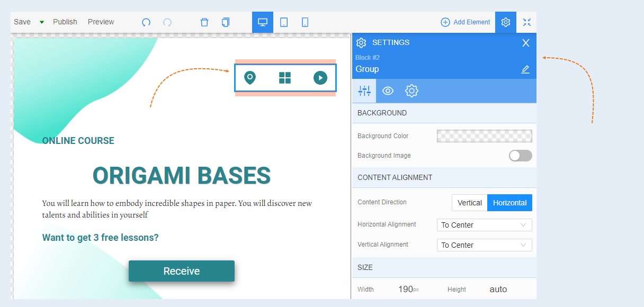Select the ORIGAMI BASES heading

(x=182, y=176)
